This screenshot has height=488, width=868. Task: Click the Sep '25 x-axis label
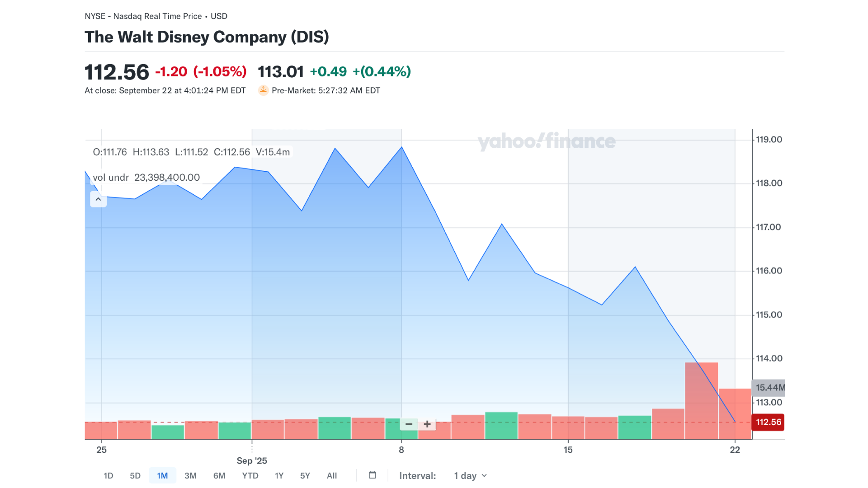click(252, 461)
